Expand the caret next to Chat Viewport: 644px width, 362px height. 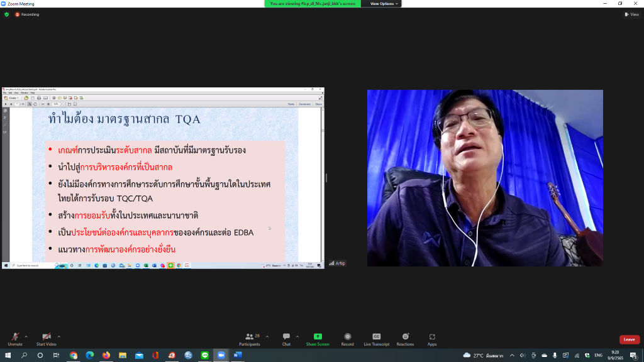[x=297, y=337]
